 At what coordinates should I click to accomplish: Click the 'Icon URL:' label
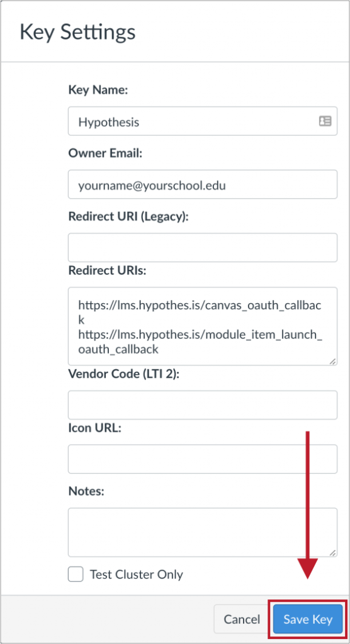[95, 428]
